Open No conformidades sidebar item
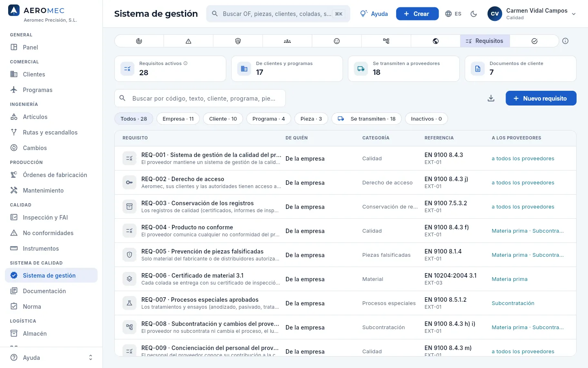Screen dimensions: 588x368 [51, 233]
